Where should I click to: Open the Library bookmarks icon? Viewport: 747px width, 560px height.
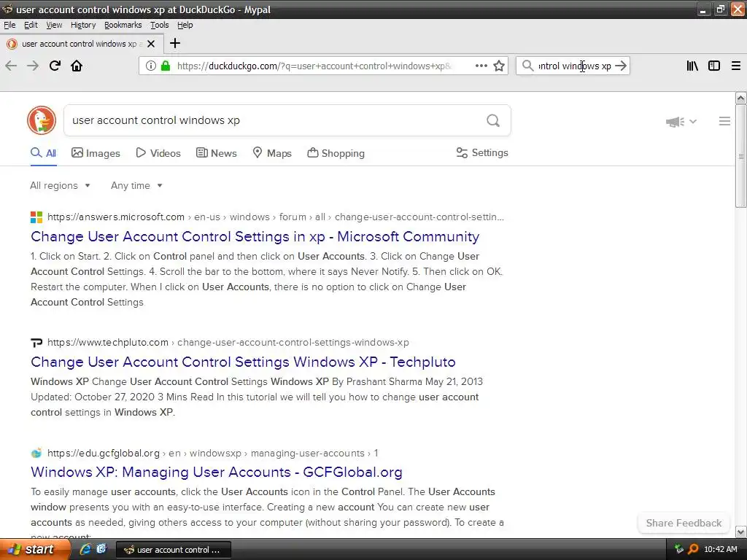(692, 66)
